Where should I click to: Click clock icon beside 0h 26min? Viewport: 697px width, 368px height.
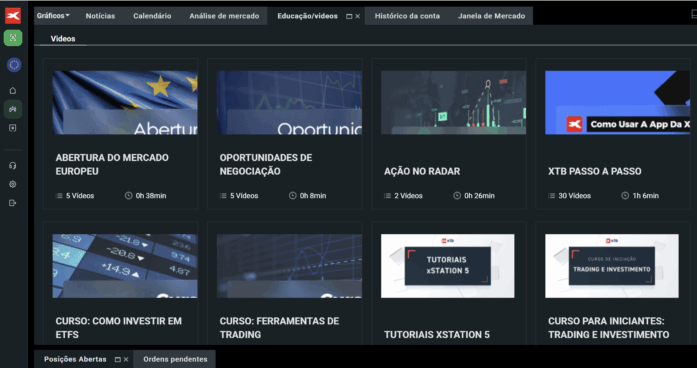coord(457,196)
